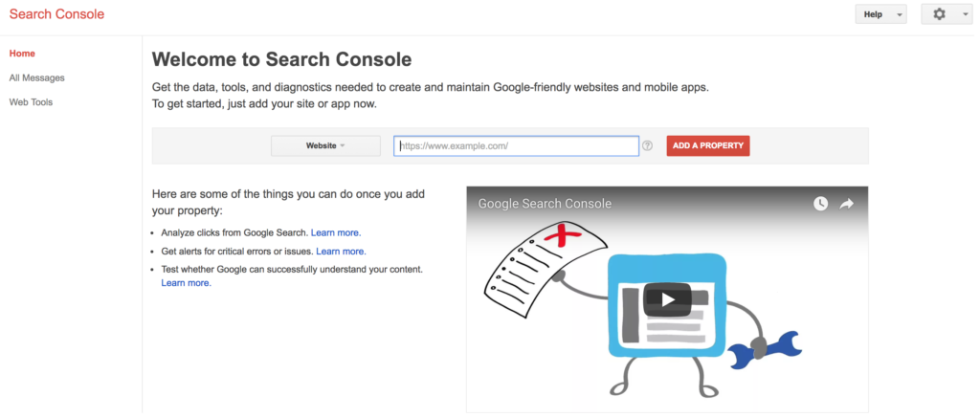Click the Google Search Console video title
980x418 pixels.
pyautogui.click(x=545, y=204)
